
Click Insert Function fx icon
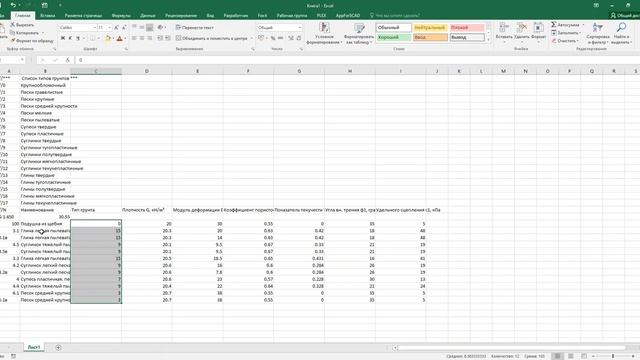[67, 60]
